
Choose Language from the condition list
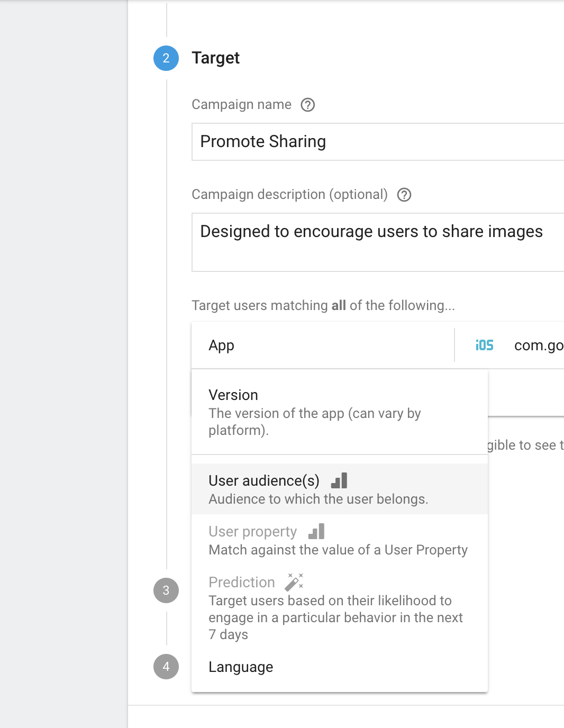tap(241, 667)
